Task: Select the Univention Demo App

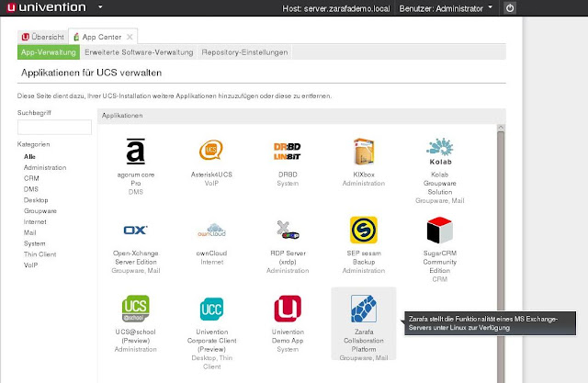Action: coord(288,324)
